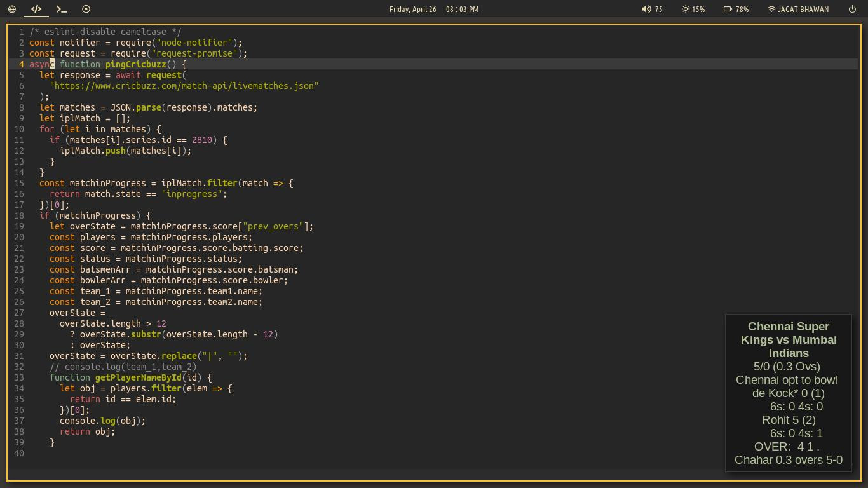This screenshot has width=868, height=488.
Task: Open the circled-dot workspace icon
Action: (86, 9)
